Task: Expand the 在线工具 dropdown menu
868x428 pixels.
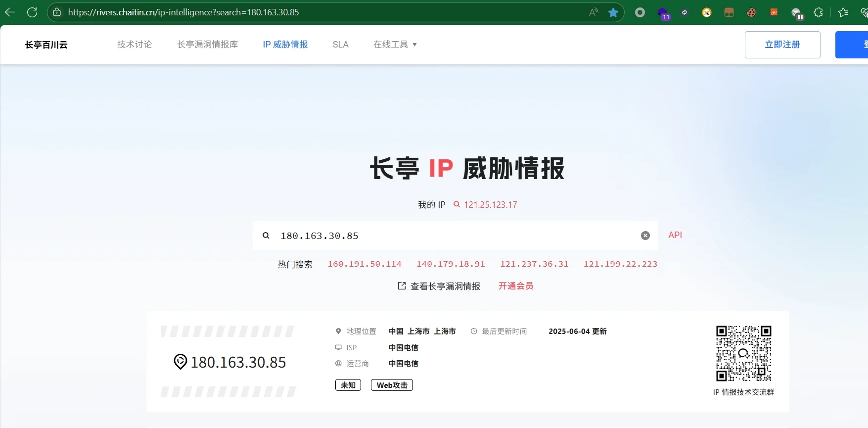Action: [395, 45]
